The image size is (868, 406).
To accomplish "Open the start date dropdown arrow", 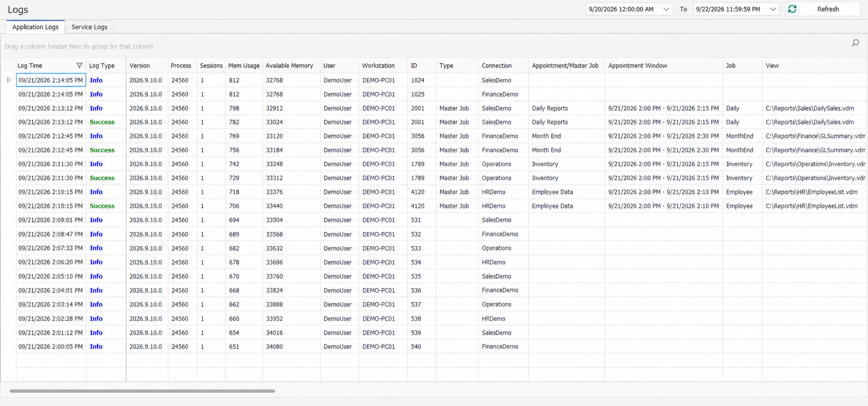I will (666, 9).
